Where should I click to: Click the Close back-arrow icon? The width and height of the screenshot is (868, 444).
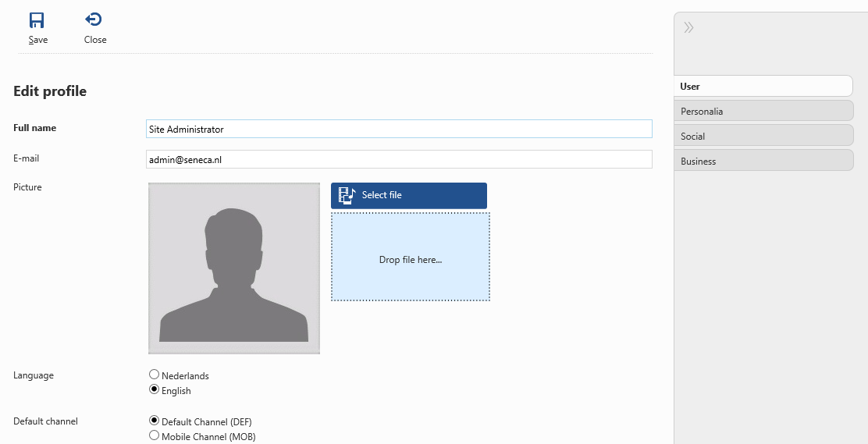(94, 20)
